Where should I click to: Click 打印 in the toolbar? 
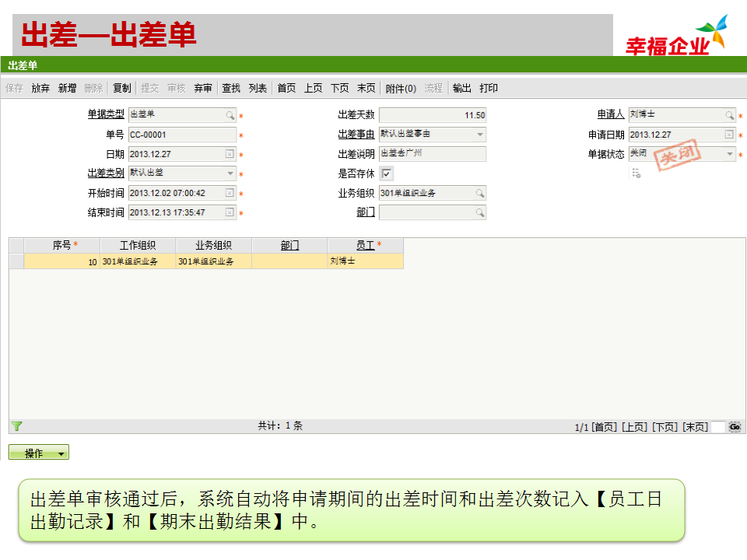[x=489, y=89]
